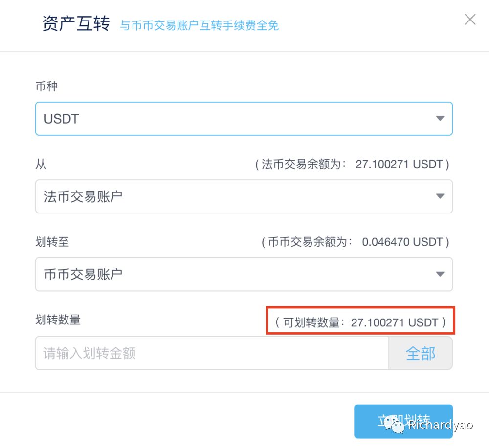Viewport: 489px width, 448px height.
Task: Expand the 法币交易账户 source account dropdown
Action: point(244,196)
